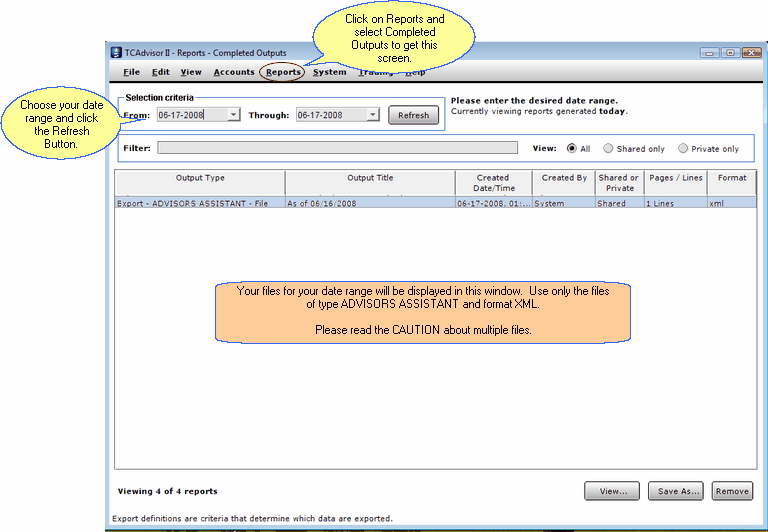Select the Shared only radio button
Screen dimensions: 768x532
coord(608,148)
